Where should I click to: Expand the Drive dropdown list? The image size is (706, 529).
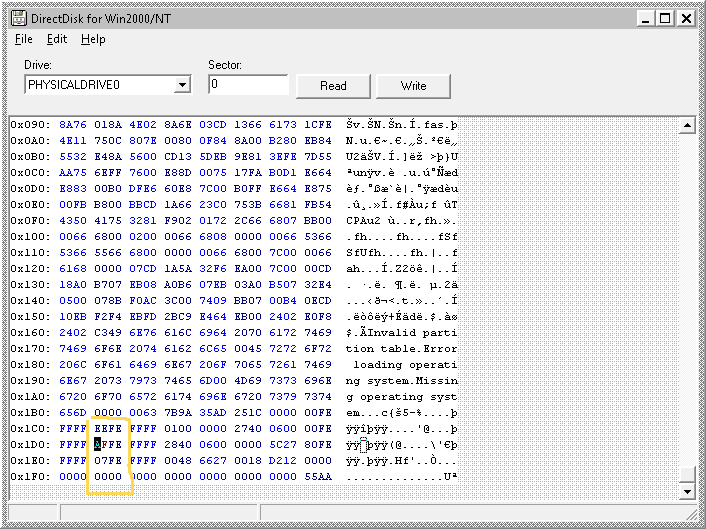tap(182, 85)
